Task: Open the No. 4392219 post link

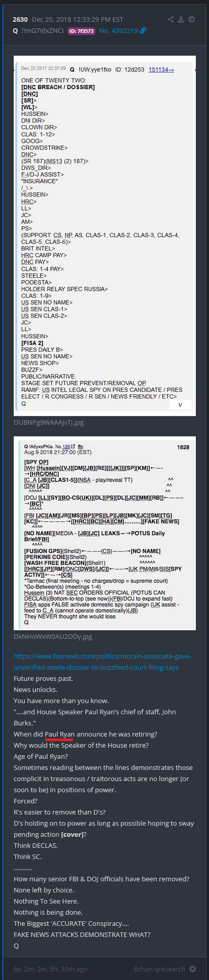Action: tap(118, 31)
